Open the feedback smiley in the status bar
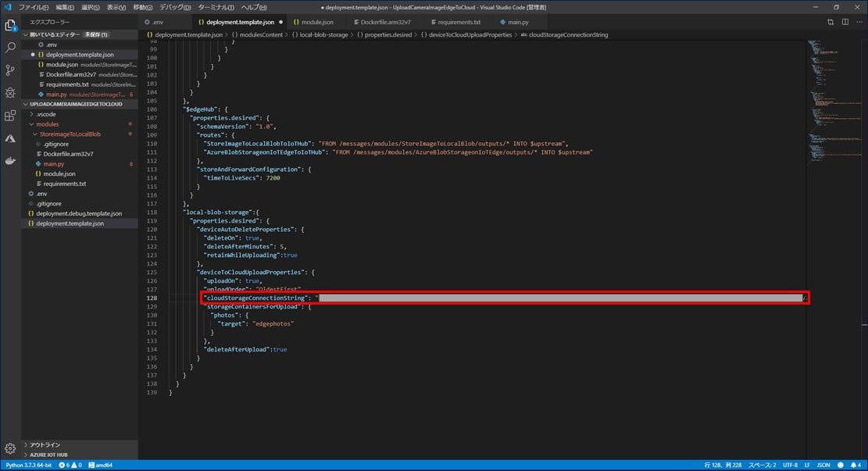The width and height of the screenshot is (868, 471). point(839,465)
